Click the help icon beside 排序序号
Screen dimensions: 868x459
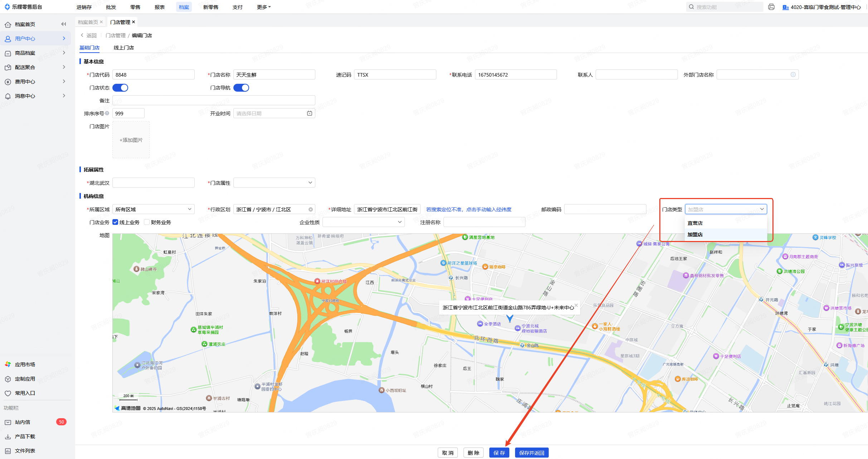[107, 113]
